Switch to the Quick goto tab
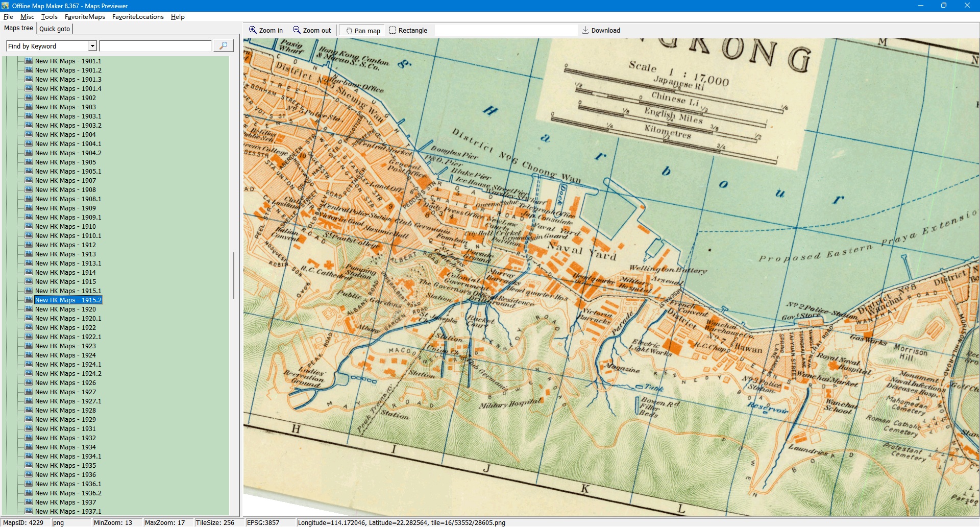Screen dimensions: 980x527 (55, 29)
